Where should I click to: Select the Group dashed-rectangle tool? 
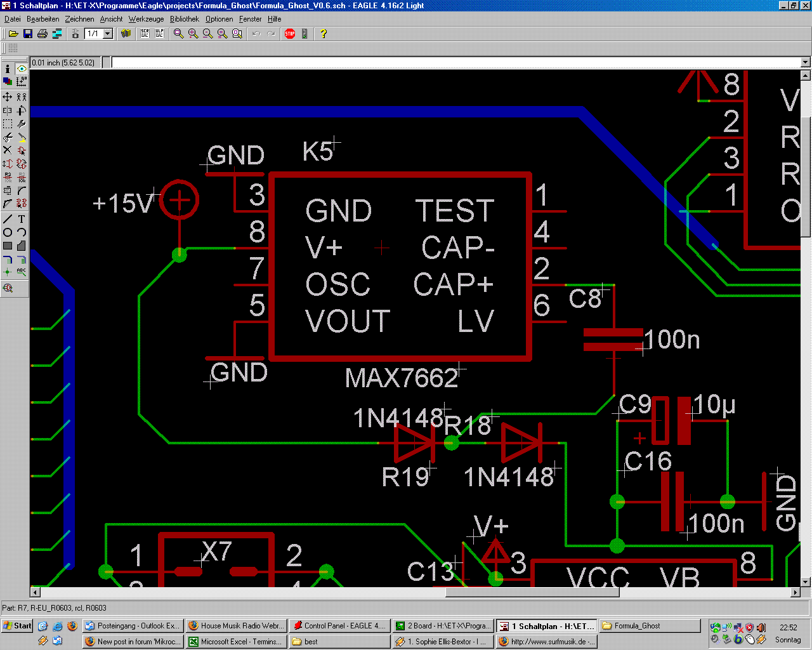8,124
